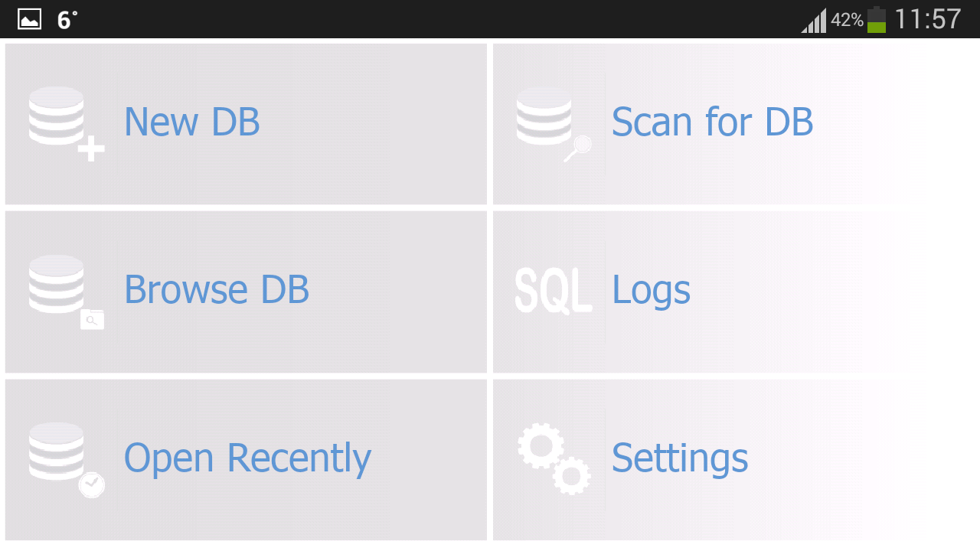This screenshot has width=980, height=551.
Task: Open the Browse DB tile
Action: click(245, 292)
